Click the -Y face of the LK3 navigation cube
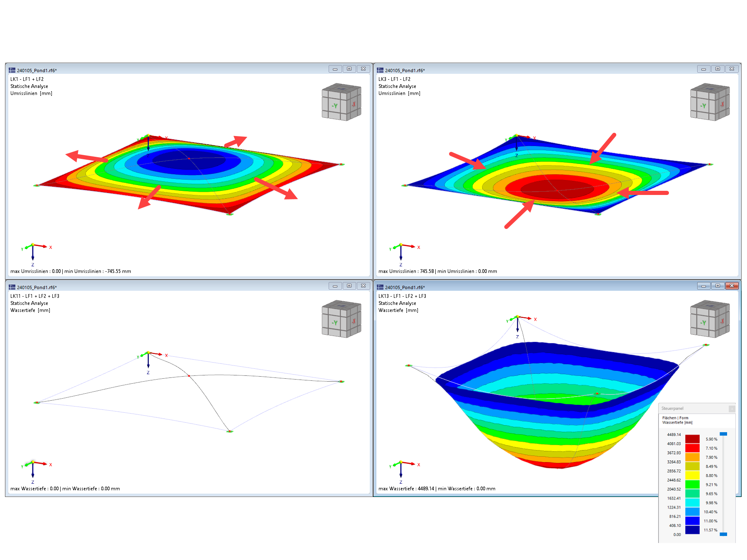This screenshot has height=560, width=747. click(703, 106)
